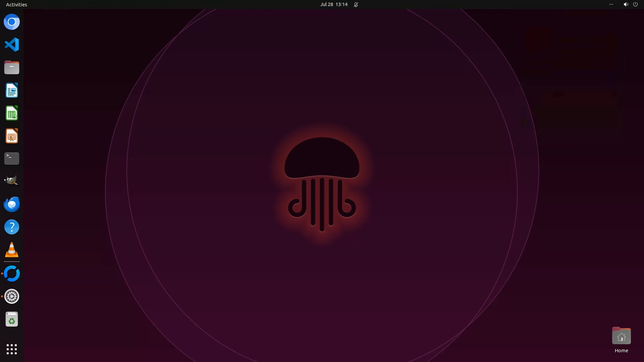Launch LibreOffice Writer from dock
This screenshot has height=362, width=644.
[12, 90]
